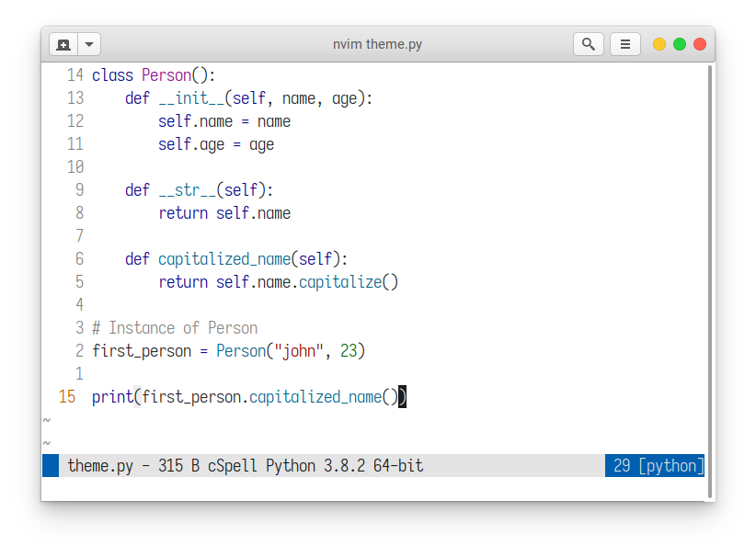Click 'class' keyword on line 14
The height and width of the screenshot is (557, 756).
pos(112,75)
